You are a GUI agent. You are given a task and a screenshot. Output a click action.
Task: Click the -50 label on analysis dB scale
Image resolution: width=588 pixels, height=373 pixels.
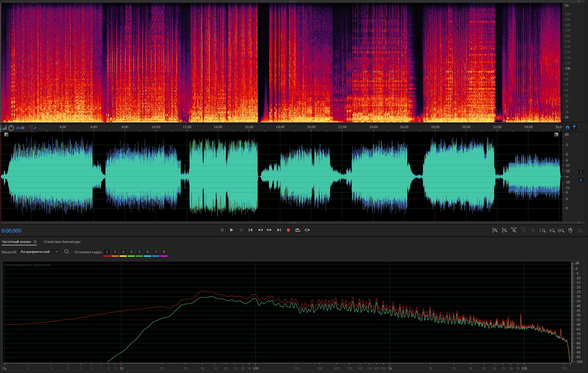(578, 315)
